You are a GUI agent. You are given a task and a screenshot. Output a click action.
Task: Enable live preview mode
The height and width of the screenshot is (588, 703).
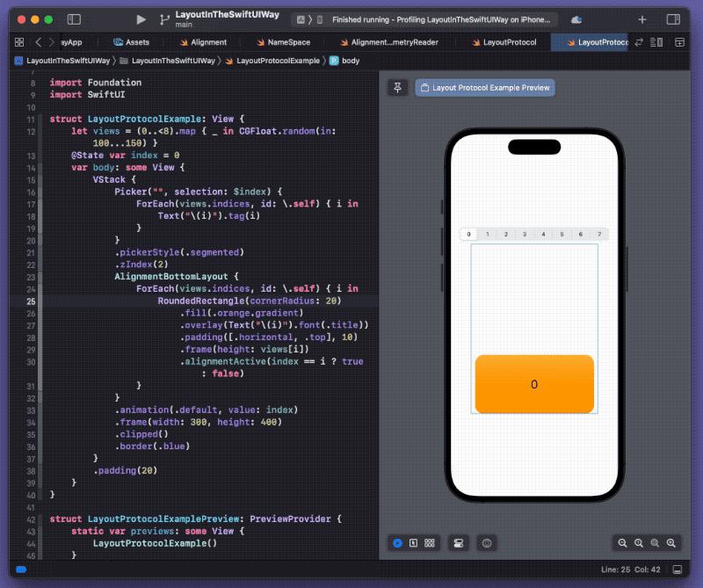pos(397,543)
